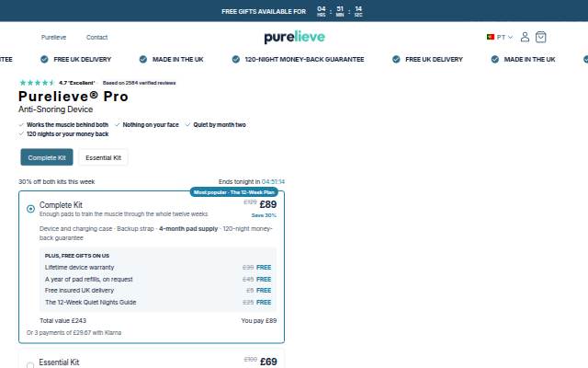Click 'Based on 2584 verified reviews' text

click(x=139, y=83)
